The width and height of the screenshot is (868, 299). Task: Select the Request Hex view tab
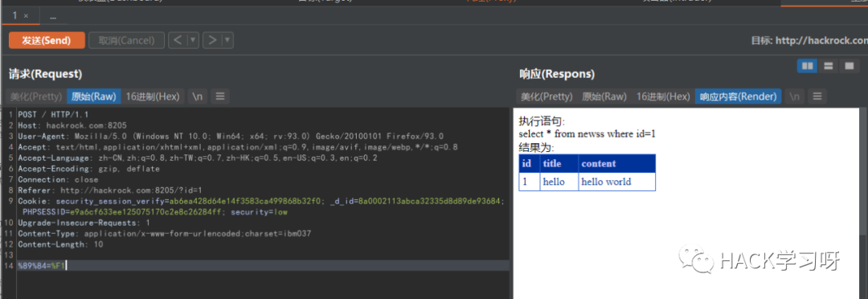coord(153,96)
